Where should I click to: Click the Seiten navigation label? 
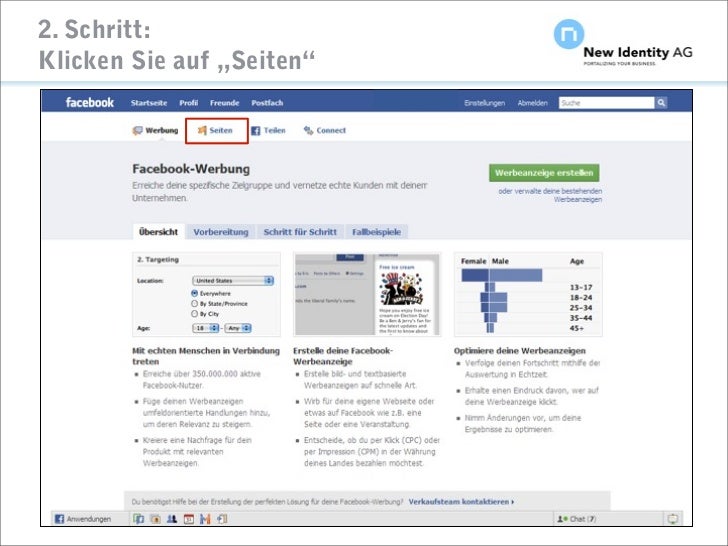coord(221,130)
